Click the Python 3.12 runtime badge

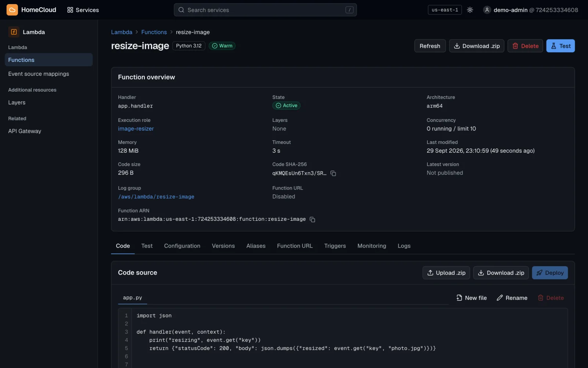tap(189, 46)
